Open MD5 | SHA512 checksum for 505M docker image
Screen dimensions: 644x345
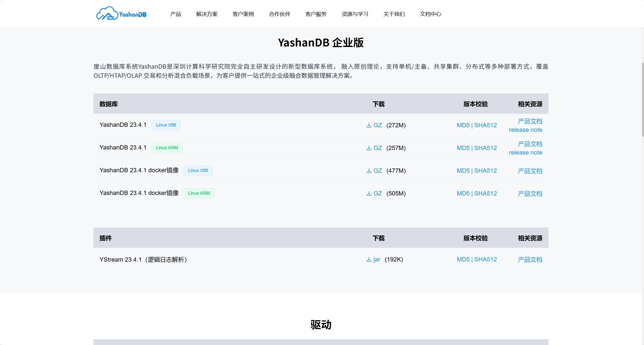point(477,193)
